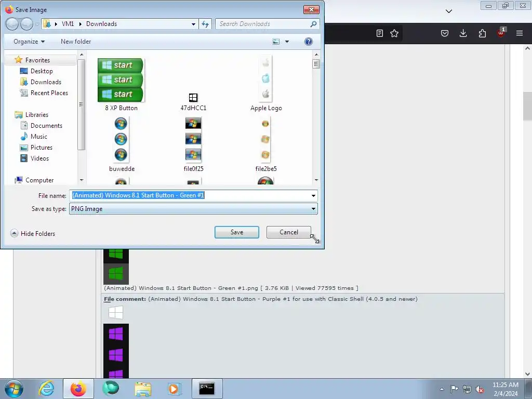The height and width of the screenshot is (399, 532).
Task: Cancel the Save Image dialog
Action: [288, 232]
